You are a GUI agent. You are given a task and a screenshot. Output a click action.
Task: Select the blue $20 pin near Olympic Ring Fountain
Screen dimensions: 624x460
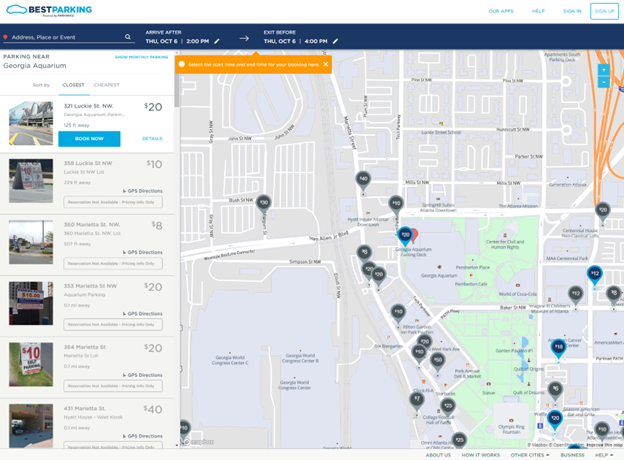[x=555, y=420]
